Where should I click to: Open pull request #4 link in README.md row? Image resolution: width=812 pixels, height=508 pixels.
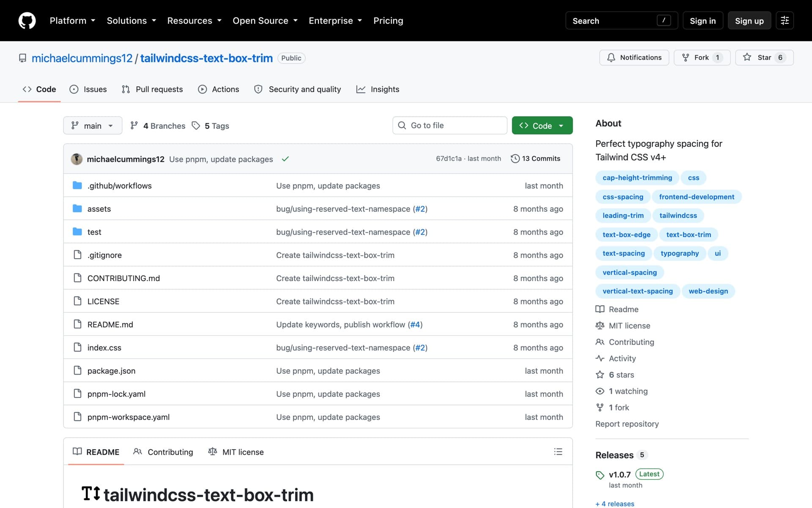(x=415, y=324)
